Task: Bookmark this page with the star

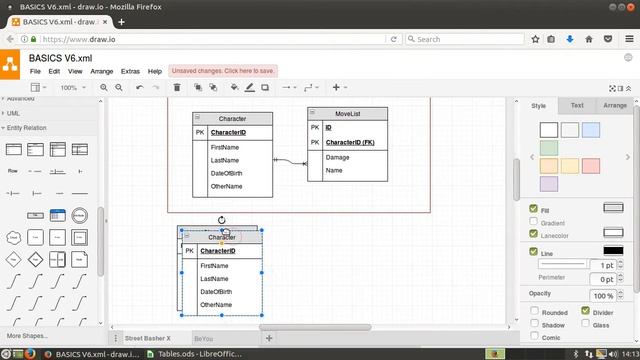Action: [x=536, y=39]
